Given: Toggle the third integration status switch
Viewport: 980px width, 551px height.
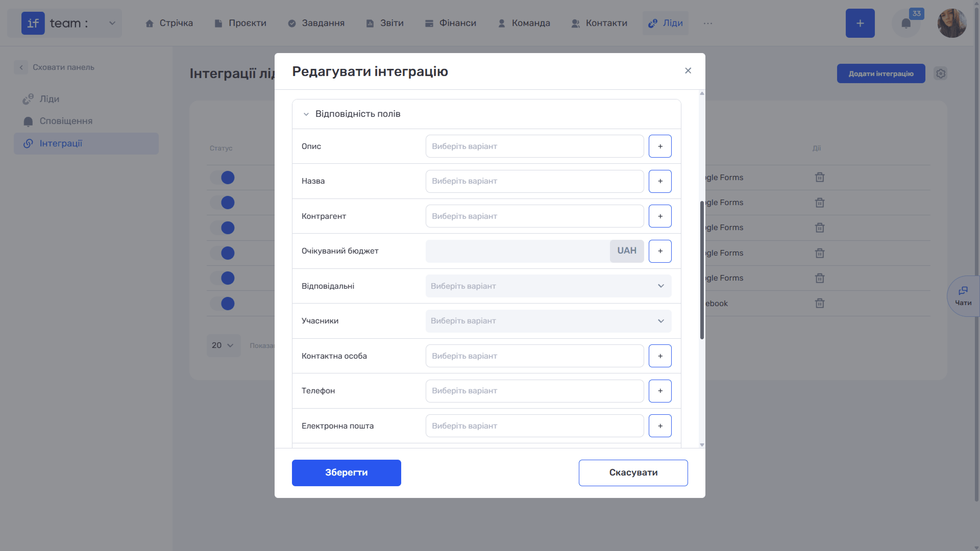Looking at the screenshot, I should click(x=223, y=228).
